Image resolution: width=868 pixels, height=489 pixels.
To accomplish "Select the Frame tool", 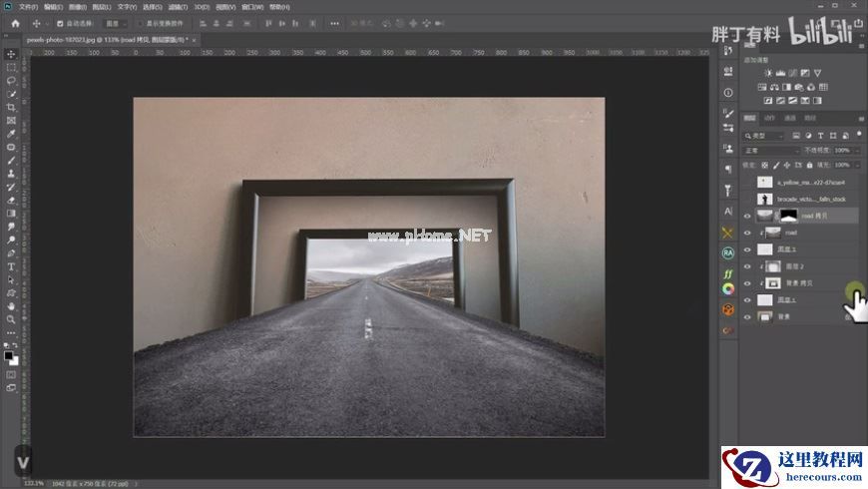I will pyautogui.click(x=11, y=121).
